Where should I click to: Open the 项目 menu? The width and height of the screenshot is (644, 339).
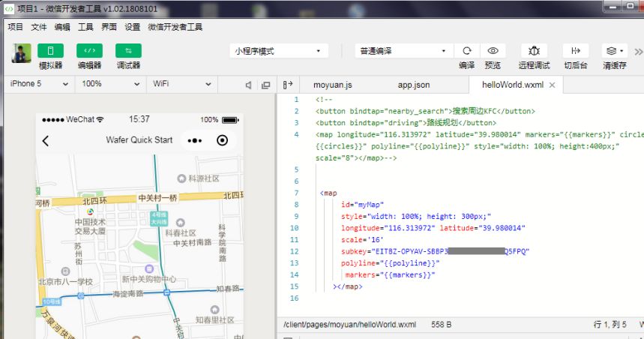[x=15, y=27]
